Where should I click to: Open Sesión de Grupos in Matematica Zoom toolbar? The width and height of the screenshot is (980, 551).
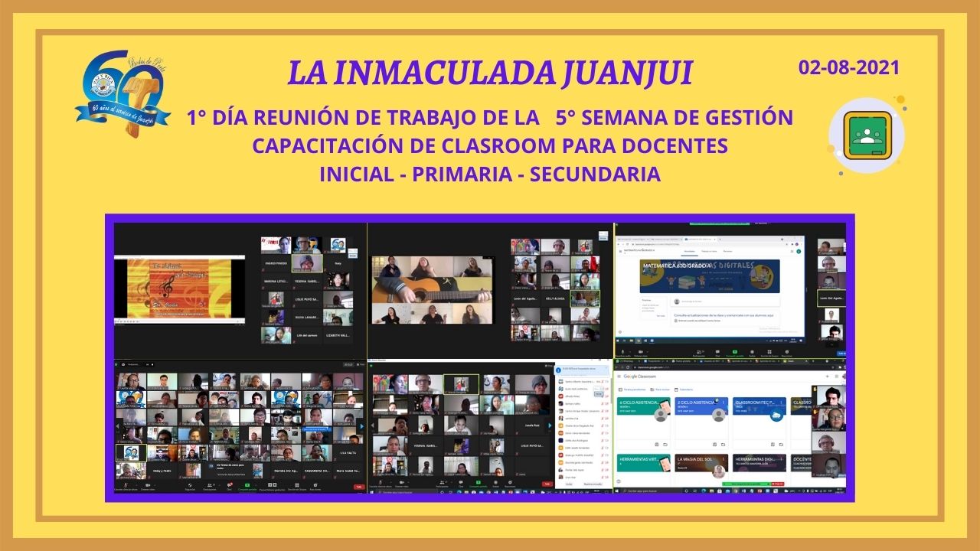point(769,352)
